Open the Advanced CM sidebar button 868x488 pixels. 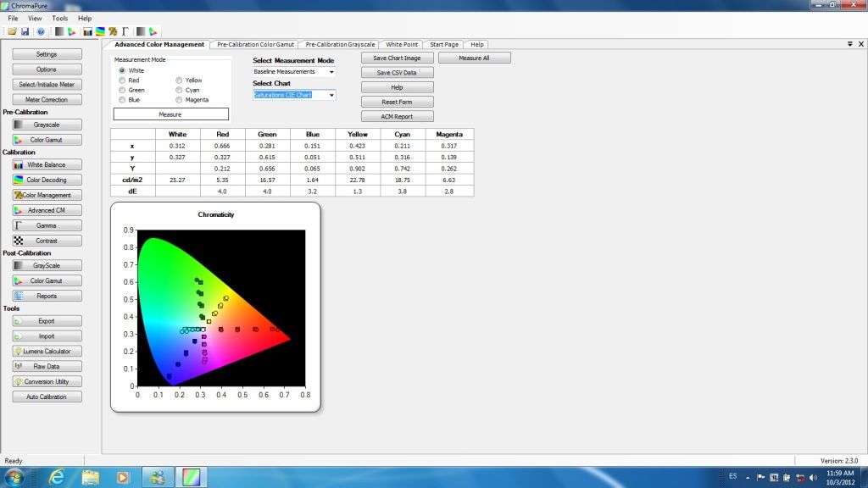(47, 210)
